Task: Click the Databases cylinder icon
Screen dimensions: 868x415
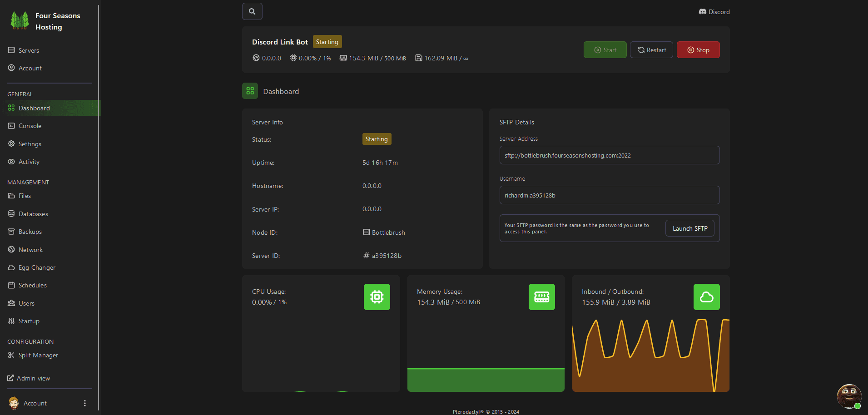Action: (11, 213)
